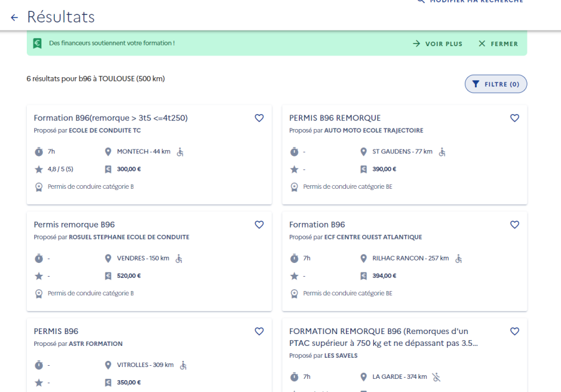
Task: Click the price icon next to 520,00 €
Action: point(108,275)
